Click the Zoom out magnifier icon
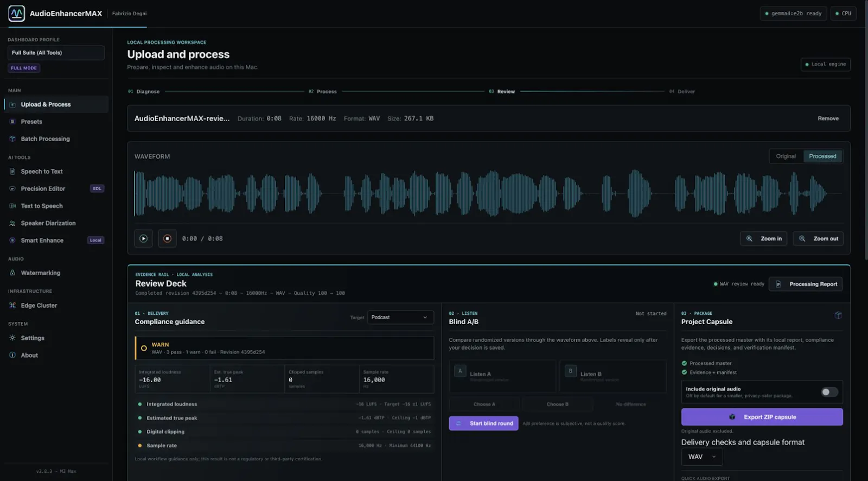Viewport: 868px width, 481px height. (802, 239)
